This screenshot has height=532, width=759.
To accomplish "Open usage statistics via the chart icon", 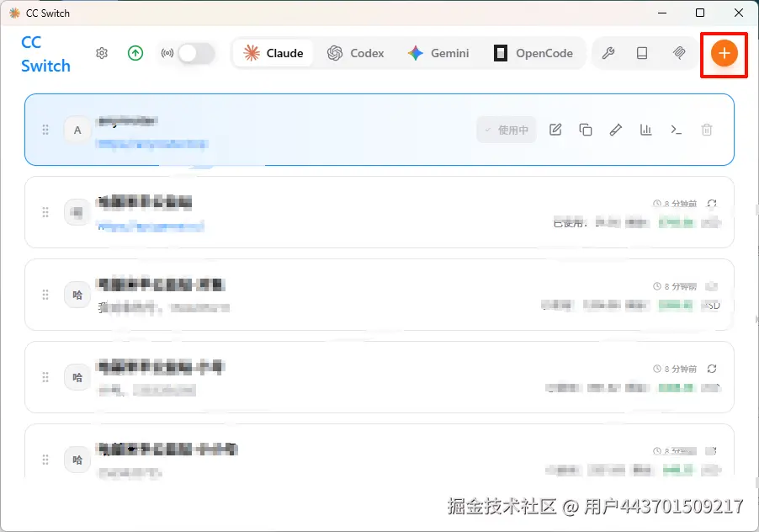I will [x=645, y=130].
